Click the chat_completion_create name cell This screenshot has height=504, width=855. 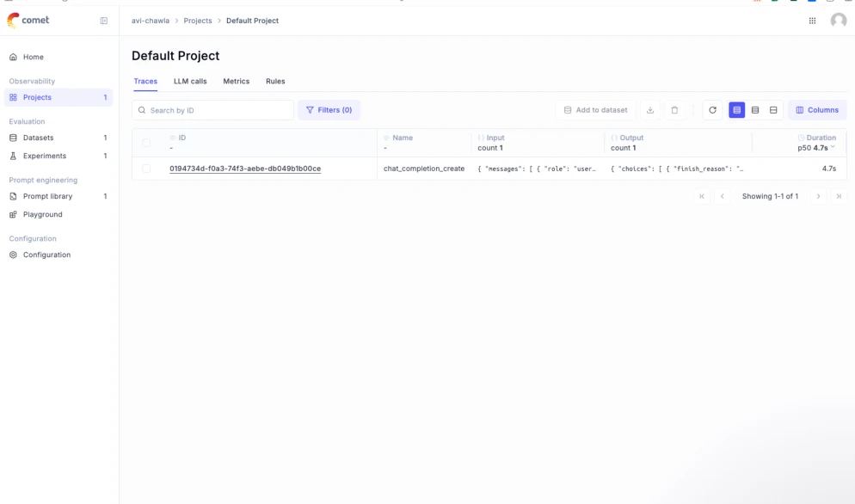point(424,169)
